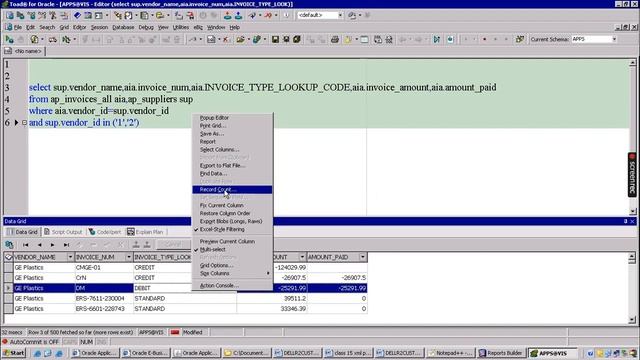Click the step-over debug play icon
This screenshot has width=640, height=360.
pyautogui.click(x=436, y=39)
